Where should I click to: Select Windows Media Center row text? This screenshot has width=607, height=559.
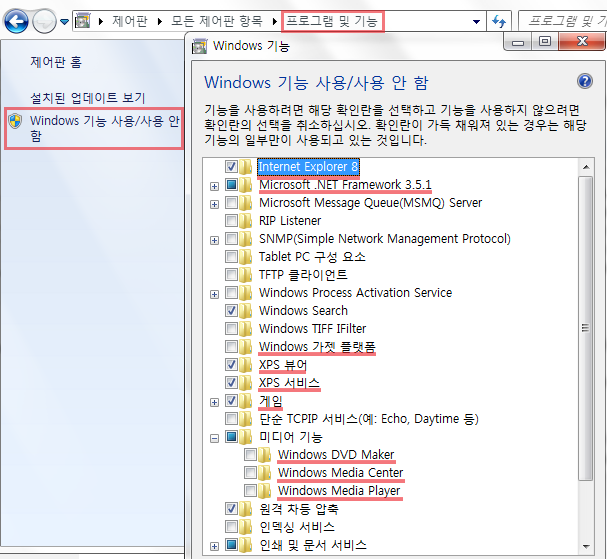pos(341,473)
